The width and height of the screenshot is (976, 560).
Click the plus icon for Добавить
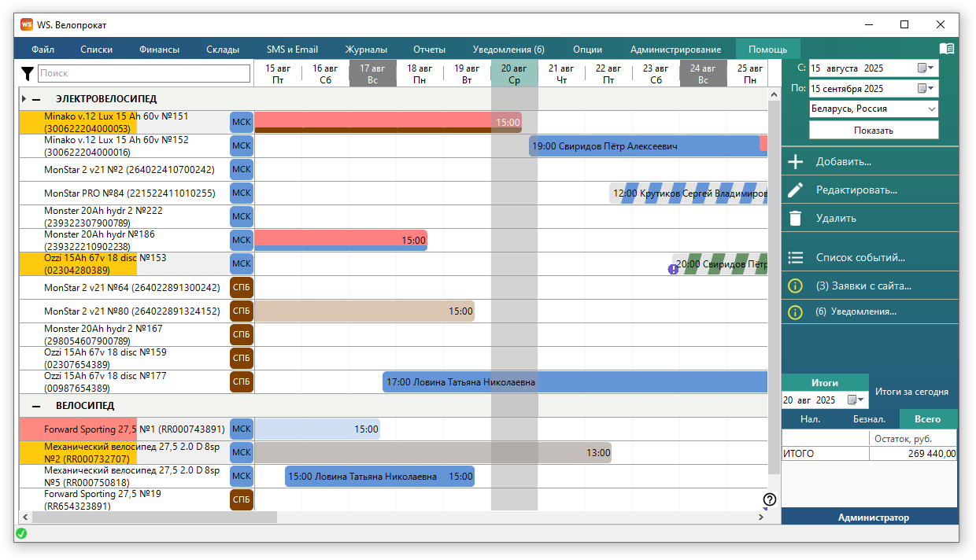click(796, 162)
